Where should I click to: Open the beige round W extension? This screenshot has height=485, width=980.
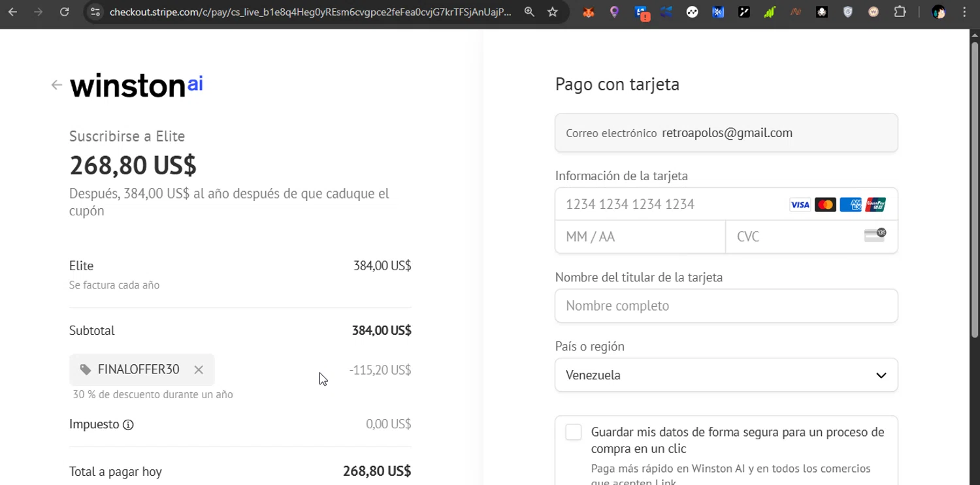(874, 12)
